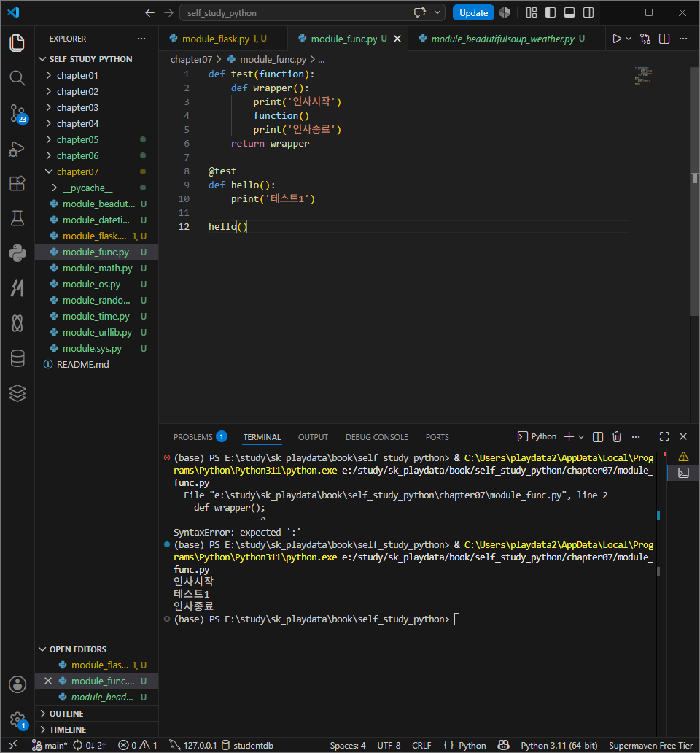Open the Explorer view in activity bar
The width and height of the screenshot is (700, 753).
point(17,43)
